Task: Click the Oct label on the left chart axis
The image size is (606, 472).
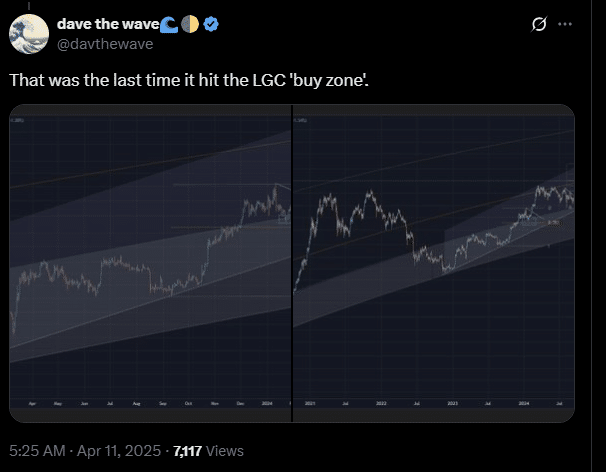Action: click(x=188, y=403)
